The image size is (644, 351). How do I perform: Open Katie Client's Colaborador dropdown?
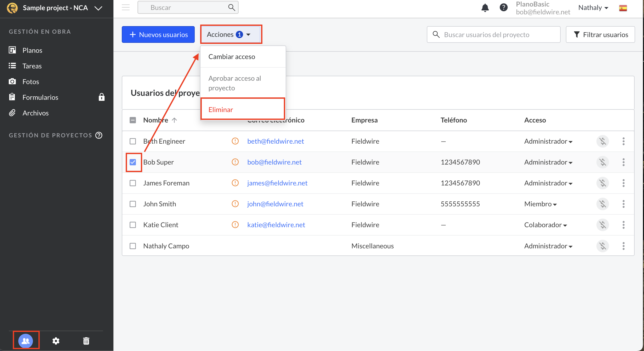545,225
